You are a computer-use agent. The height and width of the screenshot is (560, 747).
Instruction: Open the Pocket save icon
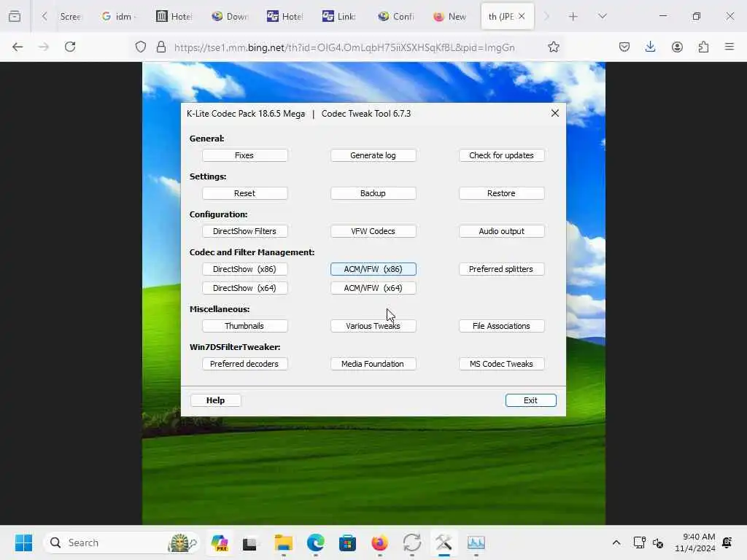624,47
